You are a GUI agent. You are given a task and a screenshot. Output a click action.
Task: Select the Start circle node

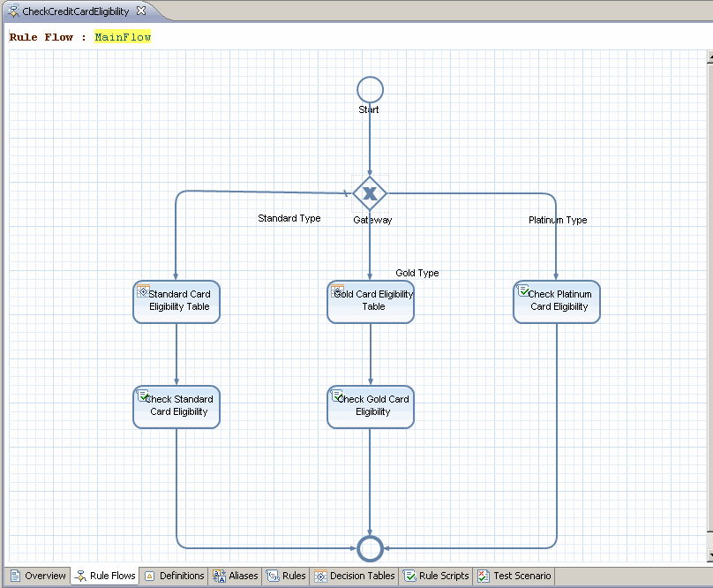coord(370,90)
